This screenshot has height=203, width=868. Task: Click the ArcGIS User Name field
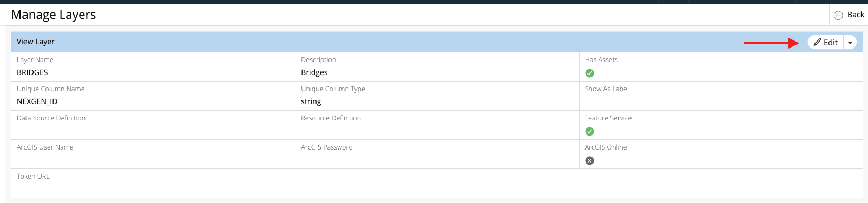click(153, 154)
